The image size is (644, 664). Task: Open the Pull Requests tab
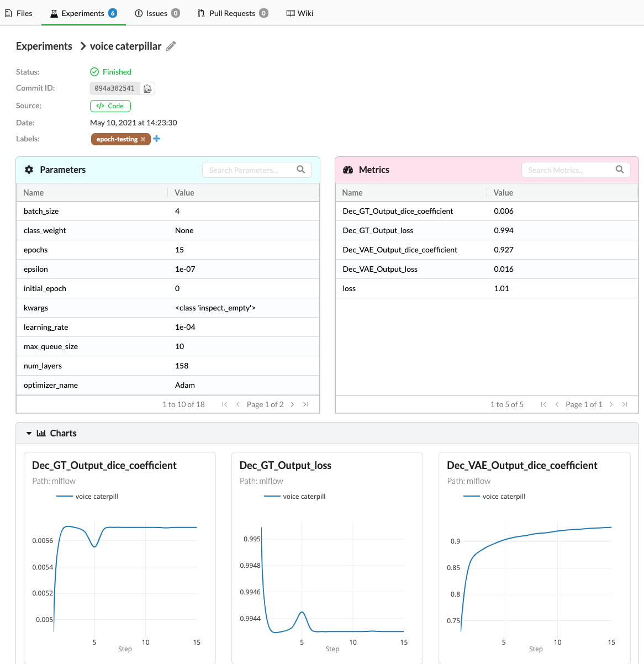[232, 13]
